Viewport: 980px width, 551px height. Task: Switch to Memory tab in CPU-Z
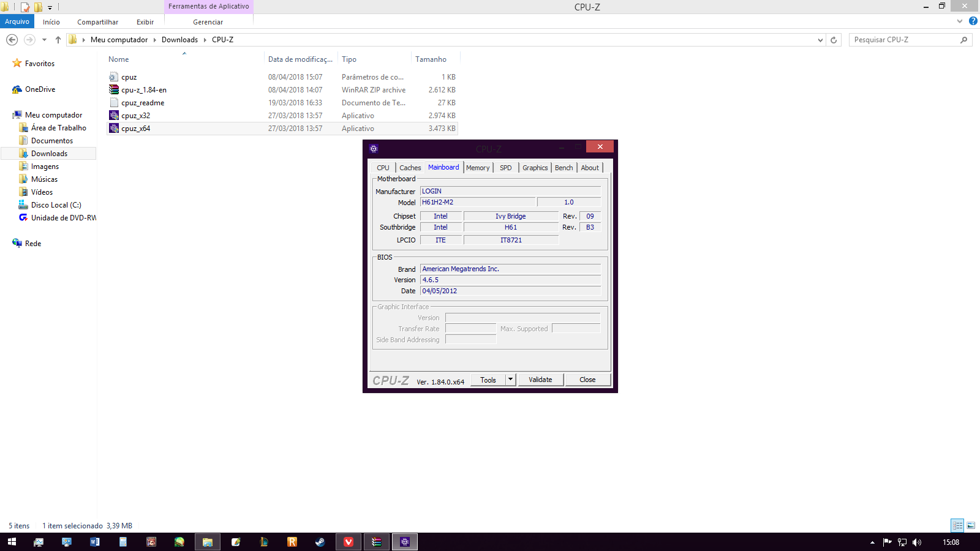[478, 168]
